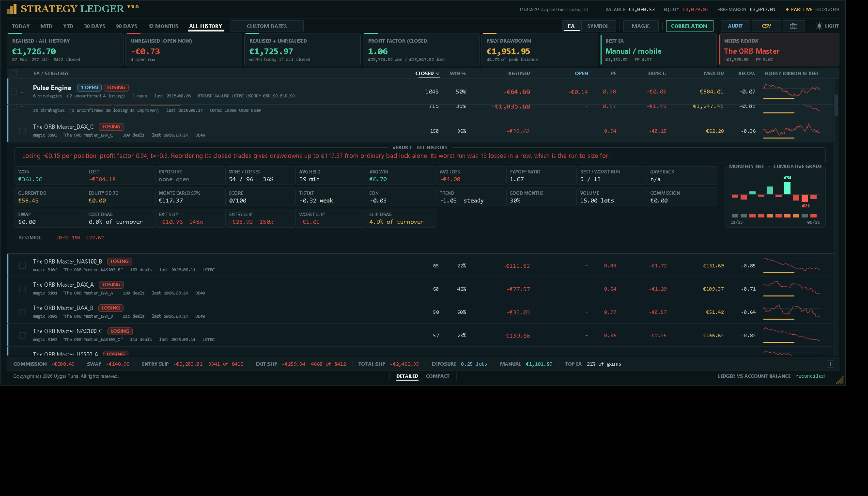868x496 pixels.
Task: Export the ledger as CSV
Action: 766,26
